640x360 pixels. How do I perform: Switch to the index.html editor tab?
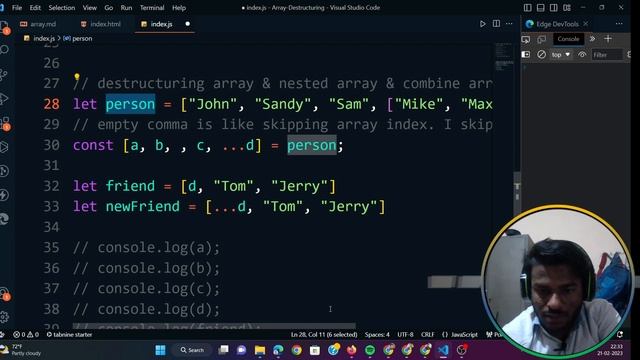click(100, 24)
